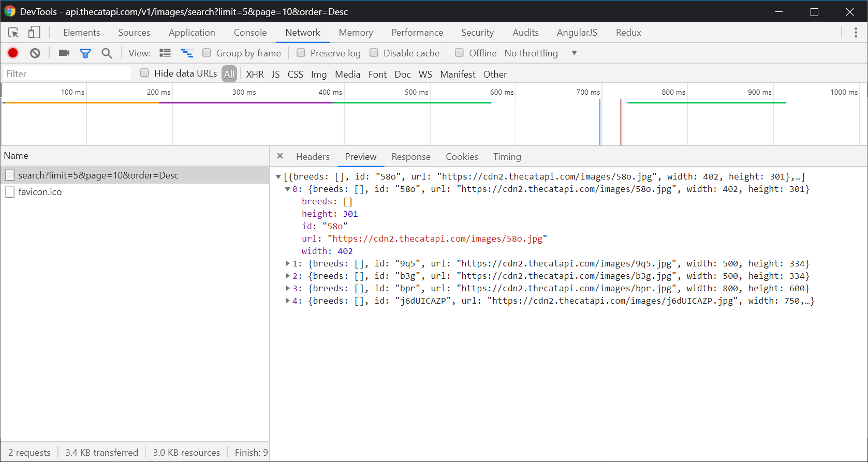This screenshot has width=868, height=462.
Task: Click the inspect element picker icon
Action: (13, 33)
